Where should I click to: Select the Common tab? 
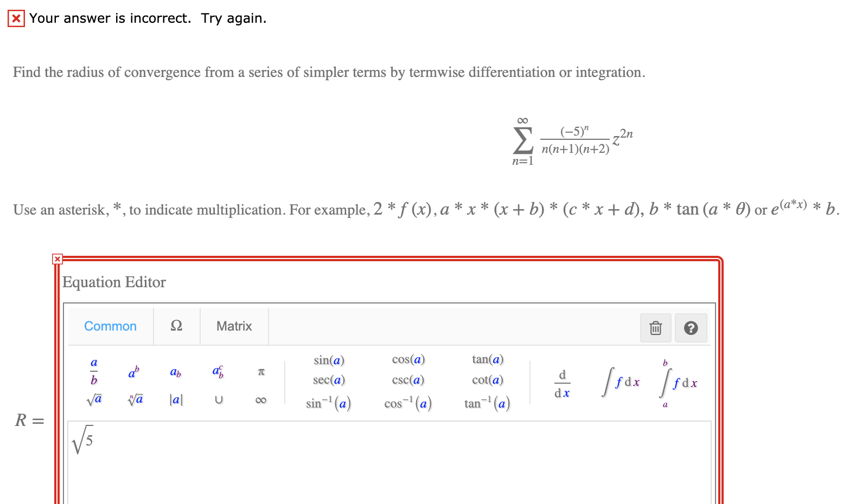pos(110,326)
